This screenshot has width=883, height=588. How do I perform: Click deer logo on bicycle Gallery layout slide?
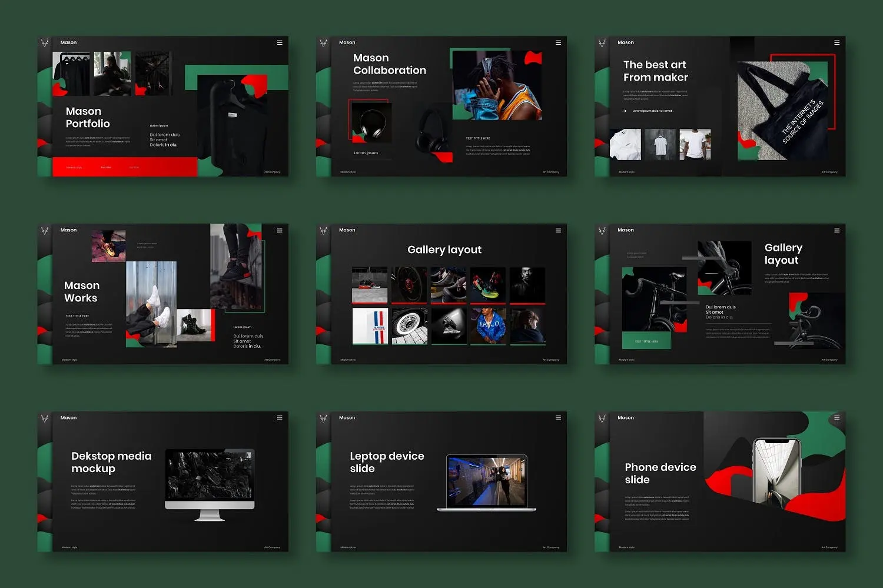tap(602, 231)
